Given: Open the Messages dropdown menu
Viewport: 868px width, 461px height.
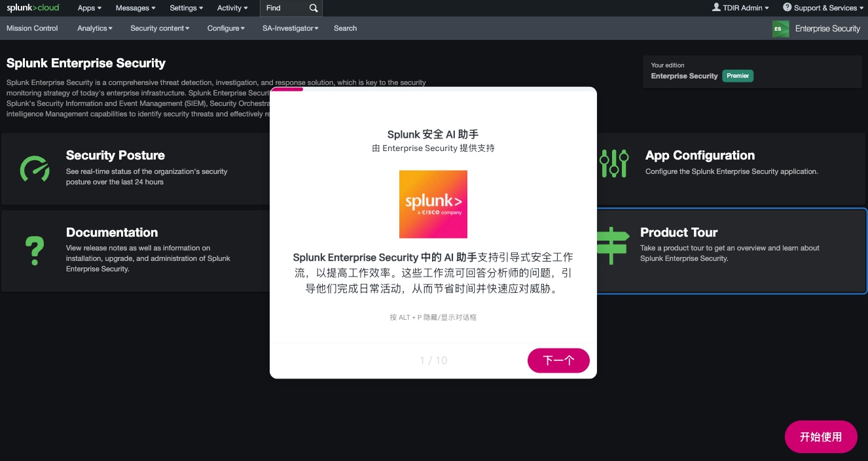Looking at the screenshot, I should click(x=136, y=8).
